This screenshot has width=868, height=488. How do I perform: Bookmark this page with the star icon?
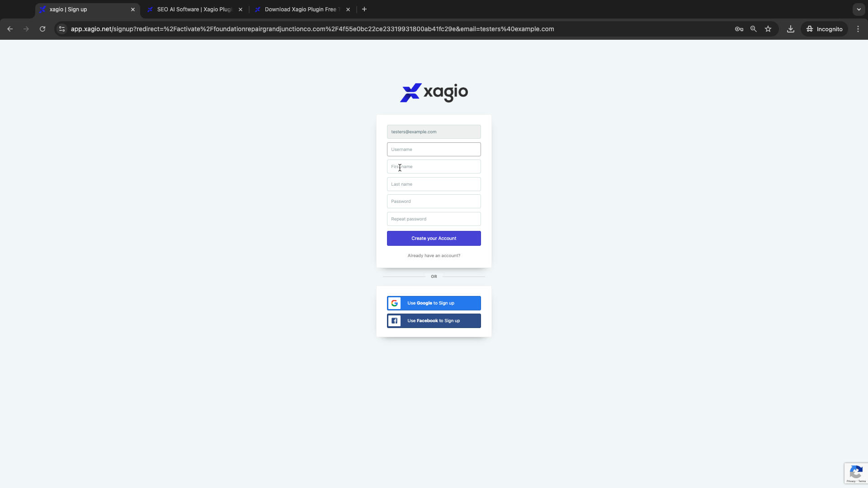(768, 29)
